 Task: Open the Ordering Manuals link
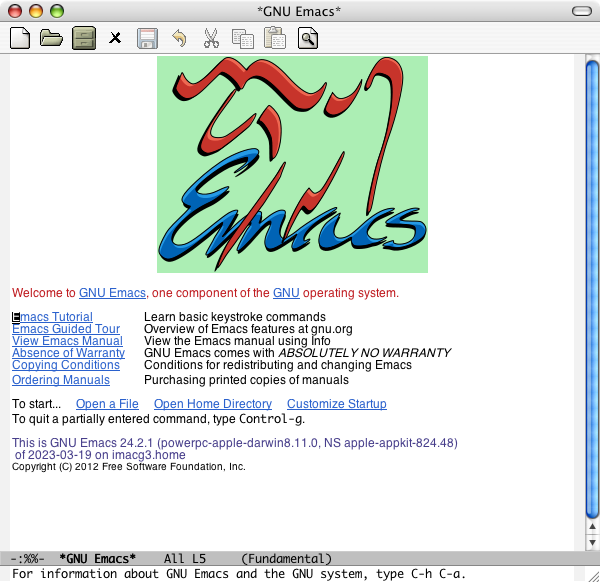click(x=61, y=380)
